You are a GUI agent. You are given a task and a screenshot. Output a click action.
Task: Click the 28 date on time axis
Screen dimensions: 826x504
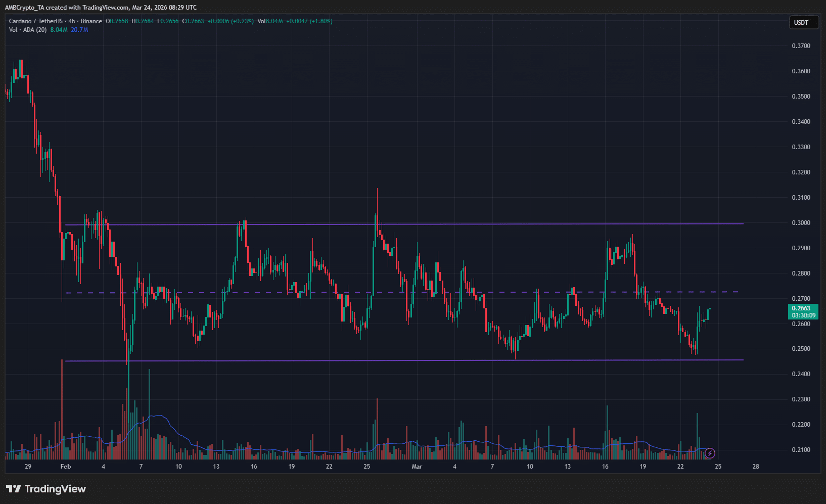(x=756, y=467)
